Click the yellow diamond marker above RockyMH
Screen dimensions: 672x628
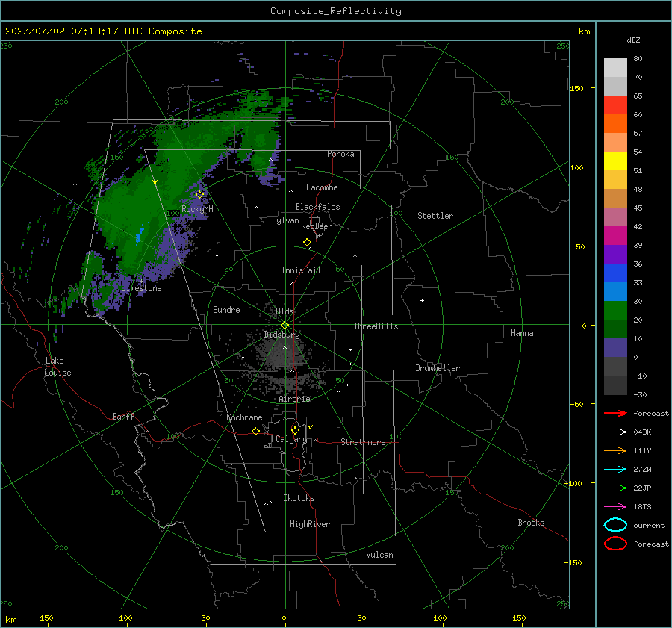[199, 195]
